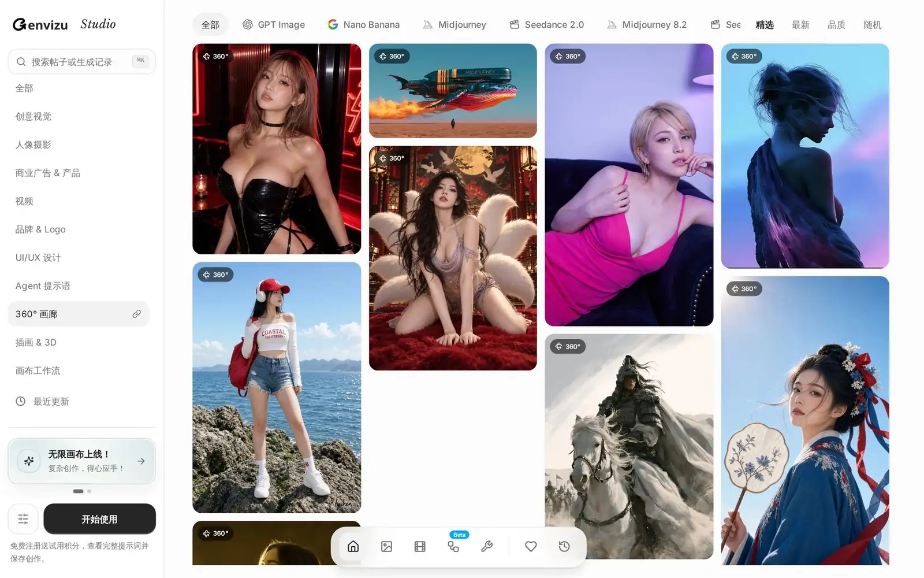Viewport: 924px width, 578px height.
Task: Click the 360° badge on horse warrior image
Action: (x=568, y=346)
